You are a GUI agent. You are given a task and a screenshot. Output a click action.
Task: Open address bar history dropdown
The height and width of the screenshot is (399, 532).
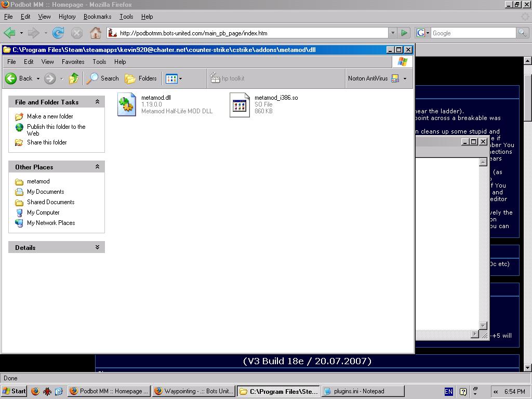[393, 33]
